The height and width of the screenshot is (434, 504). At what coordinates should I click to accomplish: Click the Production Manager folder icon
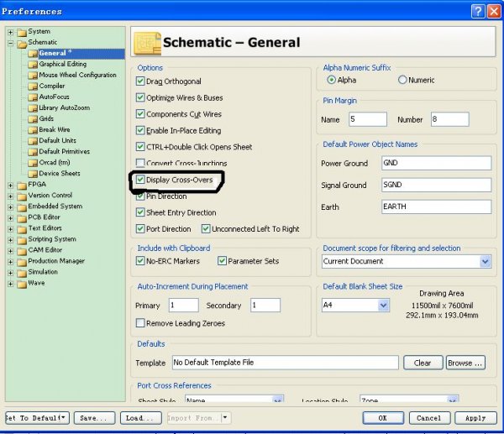coord(22,262)
